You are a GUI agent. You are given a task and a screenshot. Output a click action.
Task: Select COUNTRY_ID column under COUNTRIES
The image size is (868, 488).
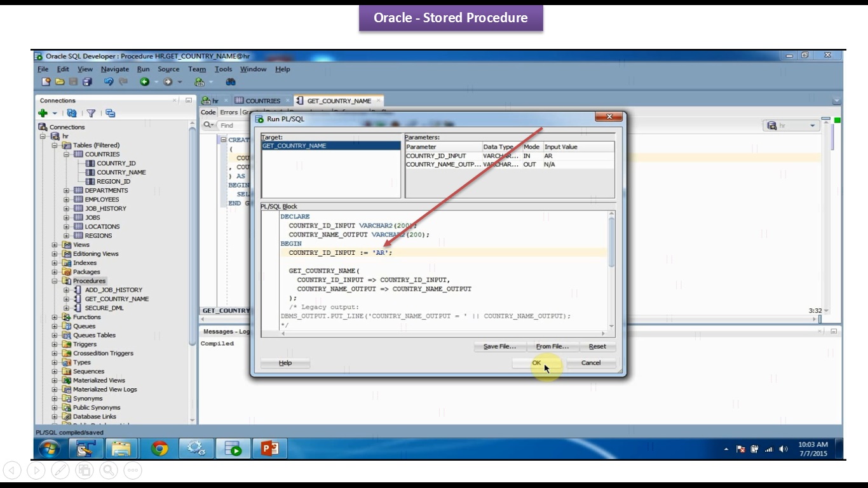[116, 163]
